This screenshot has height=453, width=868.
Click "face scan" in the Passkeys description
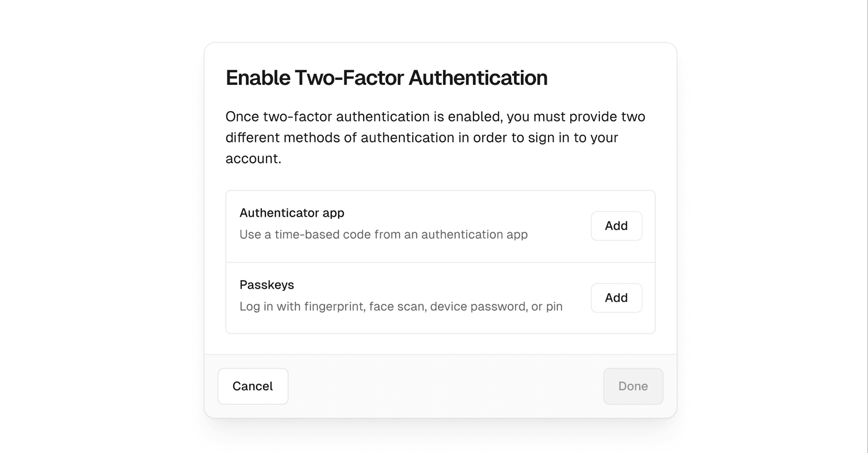click(397, 306)
